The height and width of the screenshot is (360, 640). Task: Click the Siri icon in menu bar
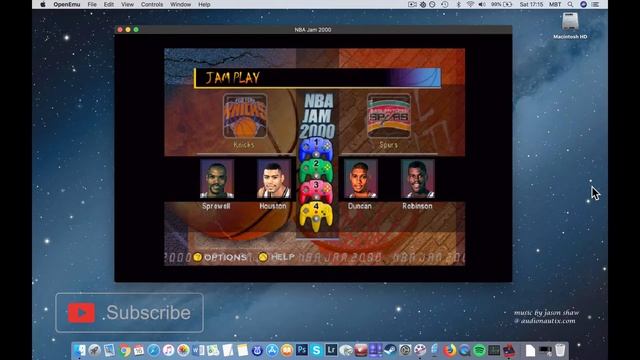[583, 4]
